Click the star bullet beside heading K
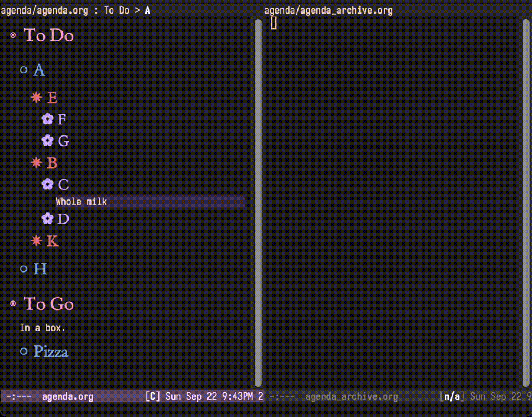The width and height of the screenshot is (532, 417). 36,241
